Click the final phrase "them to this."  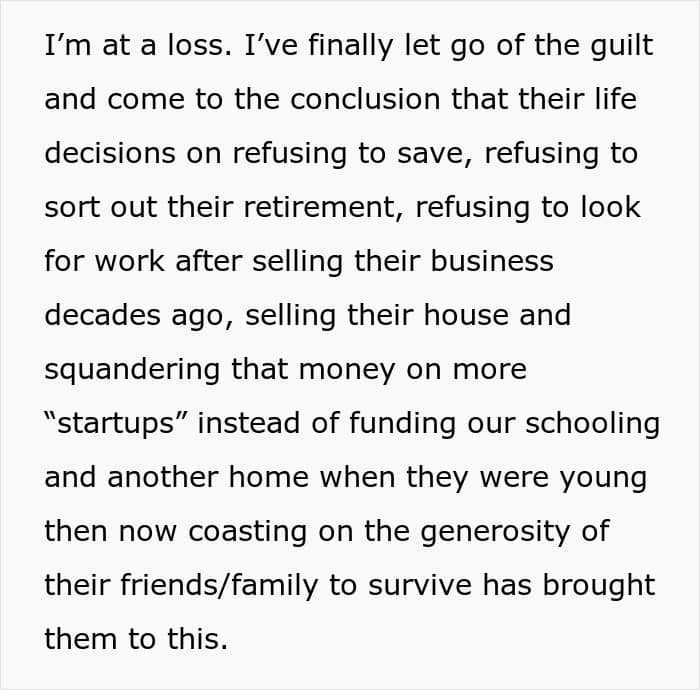click(136, 639)
